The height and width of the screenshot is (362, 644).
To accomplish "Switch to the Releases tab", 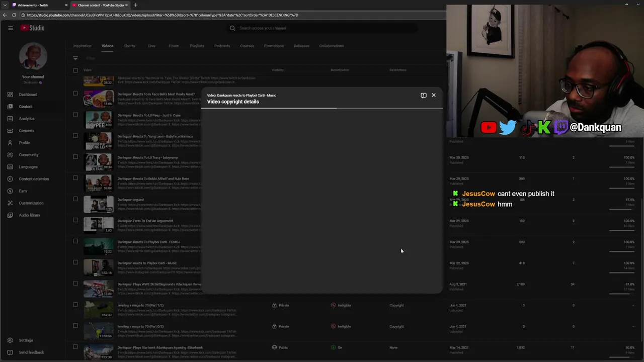I will pos(301,46).
